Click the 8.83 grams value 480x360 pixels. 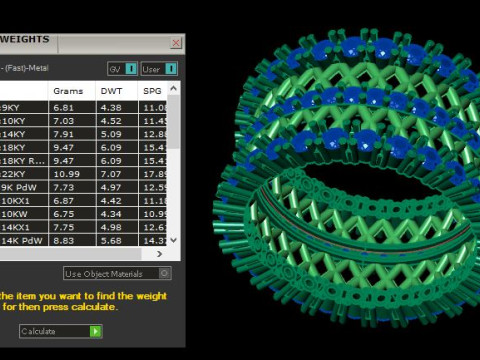tap(64, 241)
